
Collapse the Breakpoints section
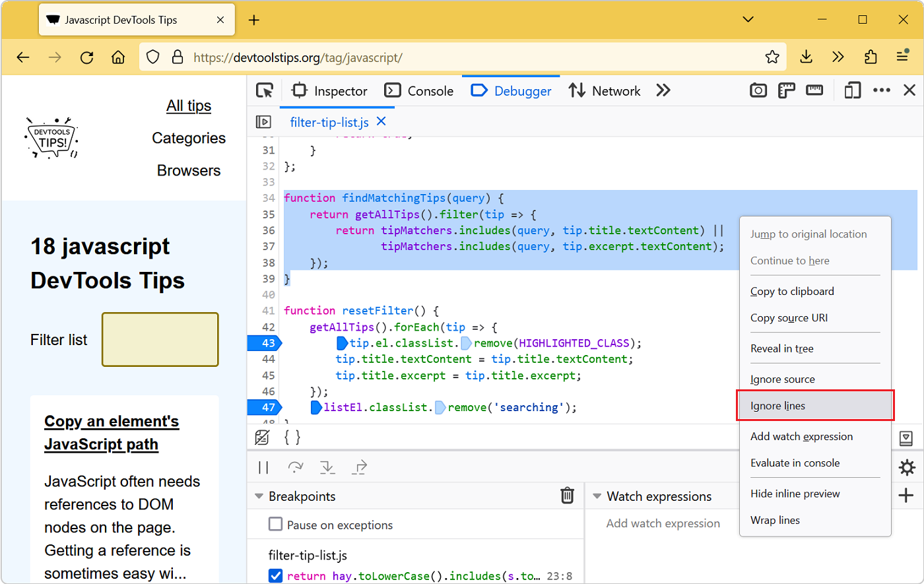[258, 496]
